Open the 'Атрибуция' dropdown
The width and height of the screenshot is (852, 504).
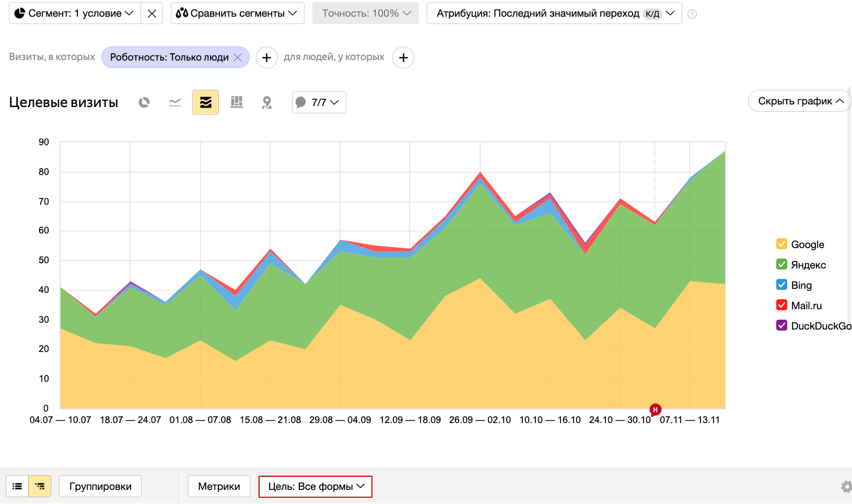554,14
